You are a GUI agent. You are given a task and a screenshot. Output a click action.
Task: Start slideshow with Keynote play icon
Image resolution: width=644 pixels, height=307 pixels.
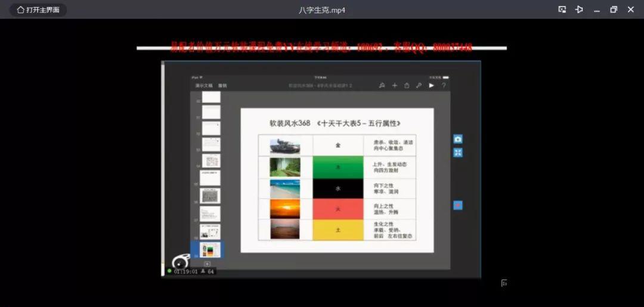(431, 85)
